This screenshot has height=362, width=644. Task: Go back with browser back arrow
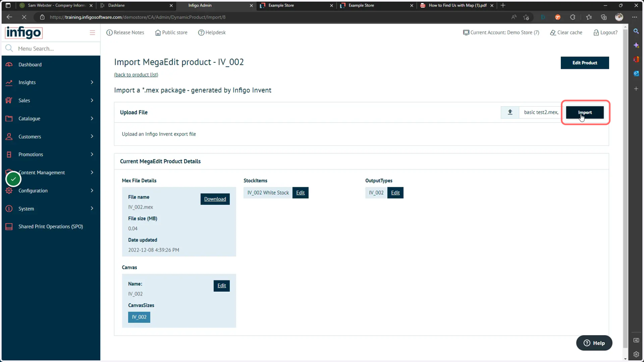pos(9,17)
